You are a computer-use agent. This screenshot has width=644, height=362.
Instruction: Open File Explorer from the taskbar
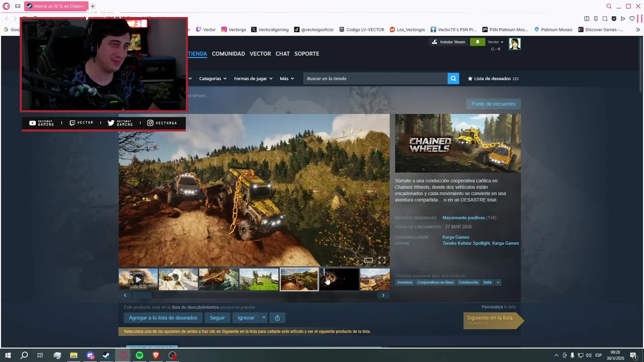(73, 355)
